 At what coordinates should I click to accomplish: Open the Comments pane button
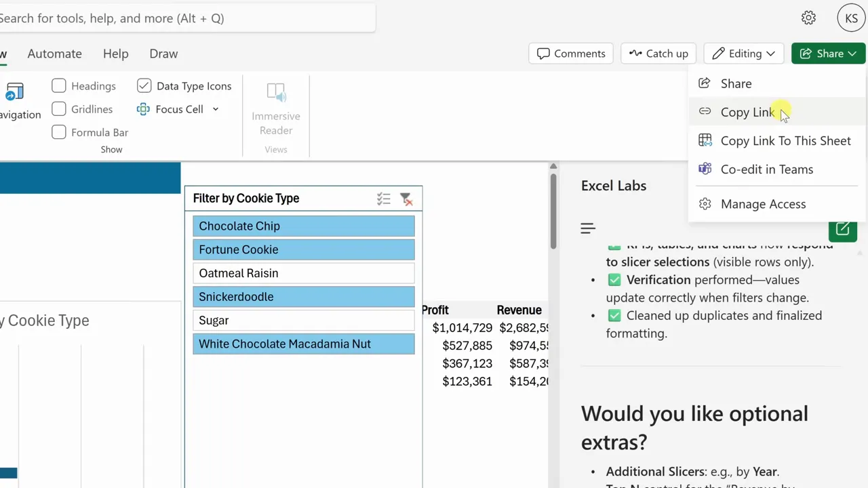click(x=571, y=54)
